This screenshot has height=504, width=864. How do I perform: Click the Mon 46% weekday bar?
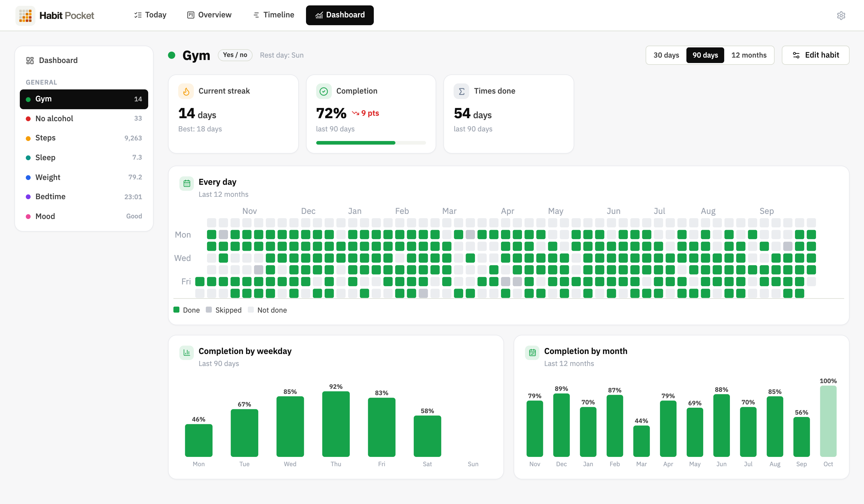click(x=199, y=441)
